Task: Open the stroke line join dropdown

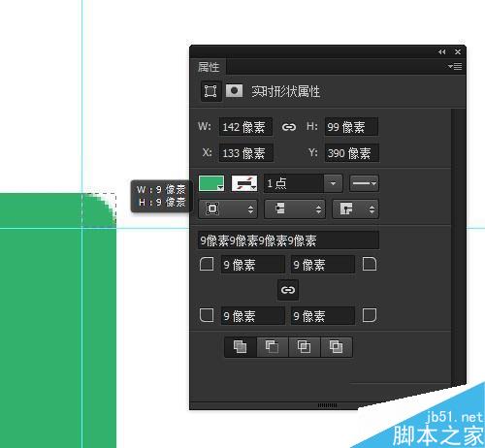Action: pyautogui.click(x=355, y=209)
